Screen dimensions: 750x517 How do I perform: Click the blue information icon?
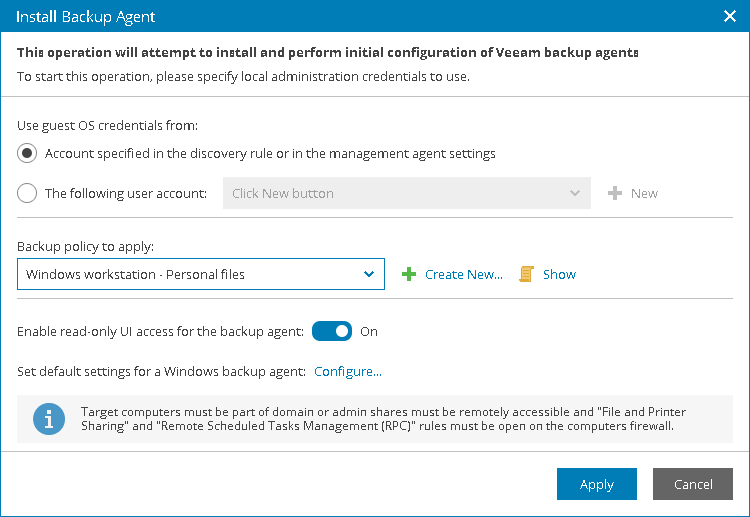click(48, 419)
